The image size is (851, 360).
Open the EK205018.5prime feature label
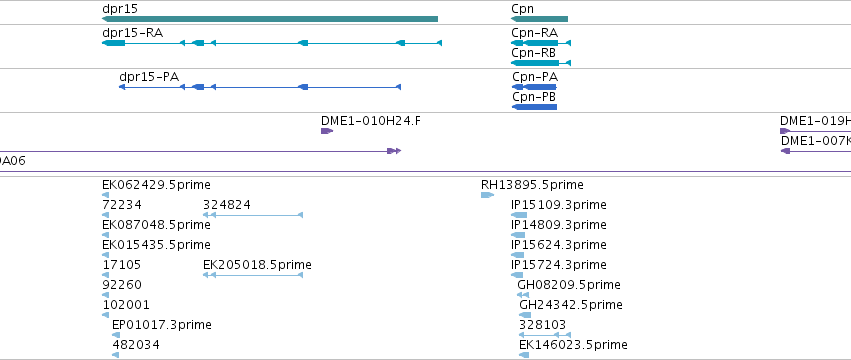257,265
